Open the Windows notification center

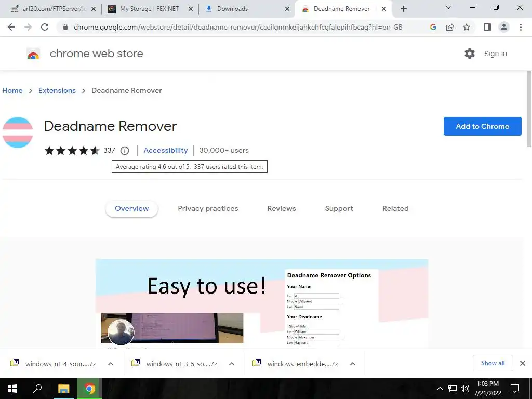pos(515,389)
